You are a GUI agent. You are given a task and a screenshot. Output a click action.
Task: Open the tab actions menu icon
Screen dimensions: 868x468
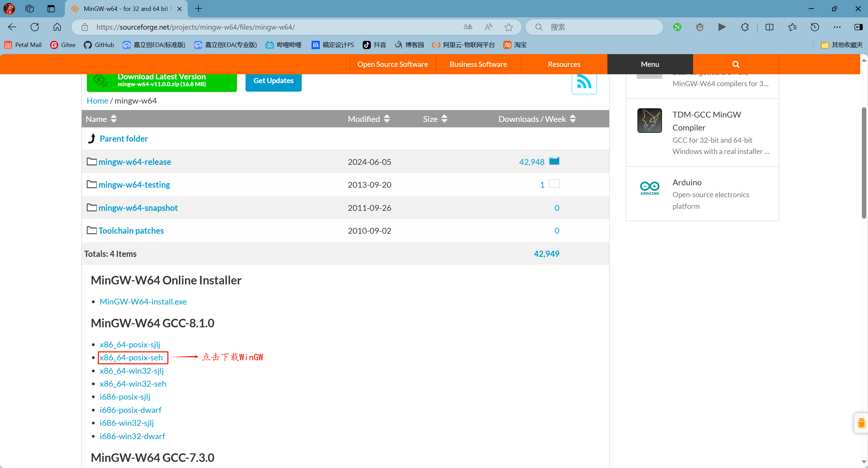point(51,9)
